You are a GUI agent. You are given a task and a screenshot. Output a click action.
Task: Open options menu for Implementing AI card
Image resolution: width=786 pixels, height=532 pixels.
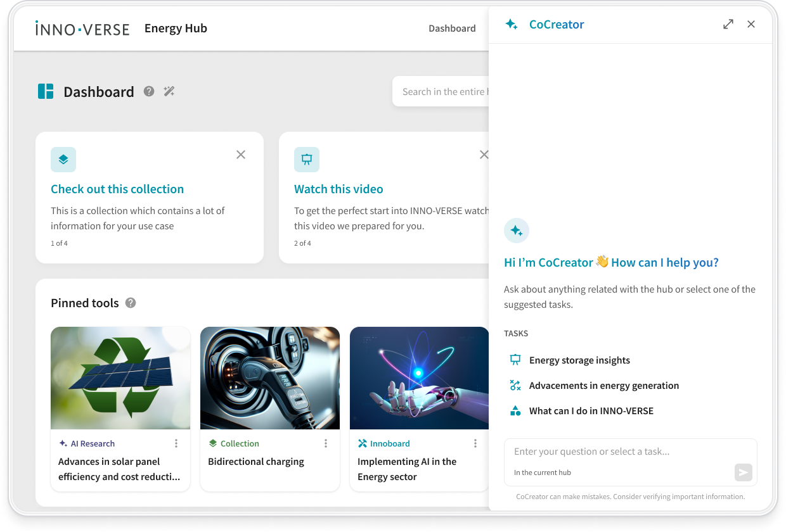pos(475,443)
